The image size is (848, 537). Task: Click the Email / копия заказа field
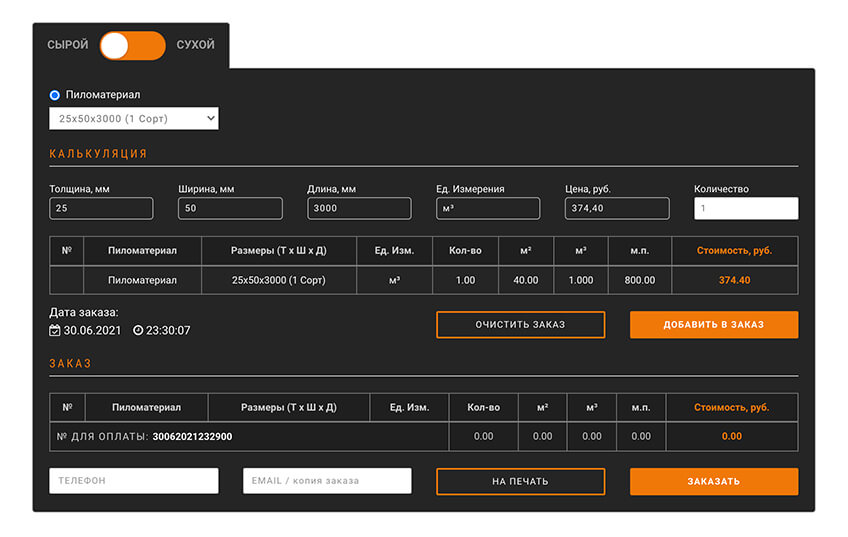(327, 481)
